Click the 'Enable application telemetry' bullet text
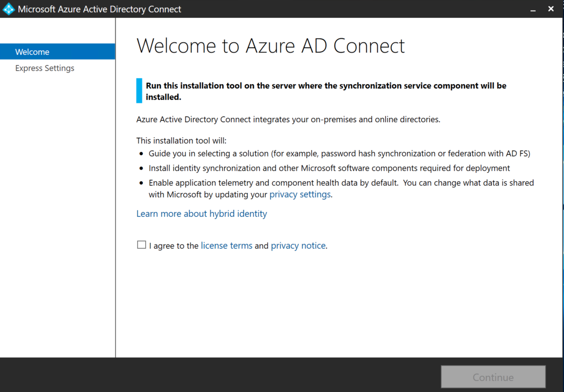The image size is (564, 392). coord(341,183)
